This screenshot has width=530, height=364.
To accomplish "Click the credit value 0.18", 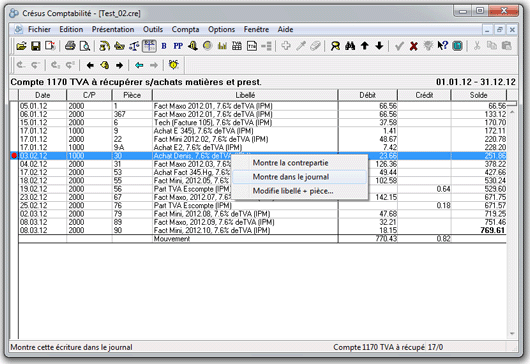I will click(443, 205).
